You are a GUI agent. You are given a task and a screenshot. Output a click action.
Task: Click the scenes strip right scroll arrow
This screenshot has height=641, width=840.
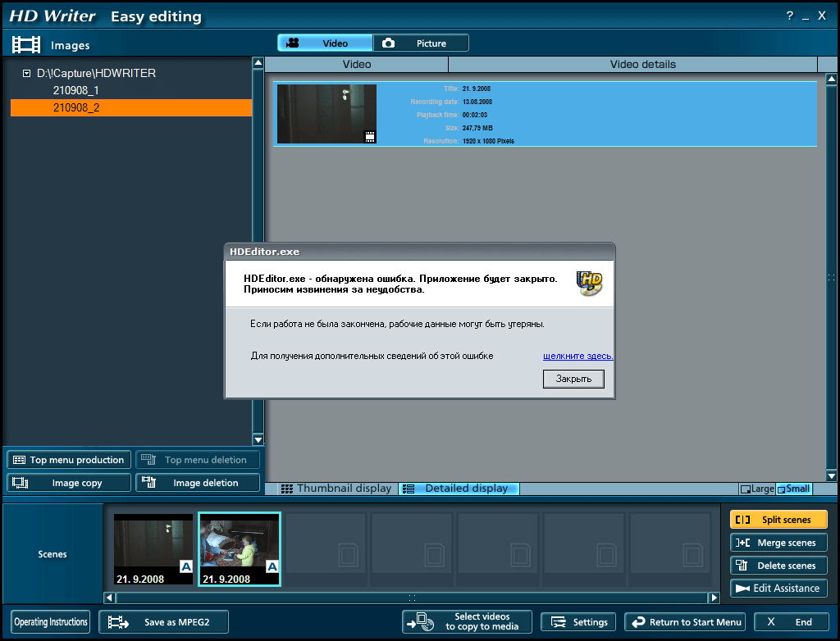(x=714, y=598)
